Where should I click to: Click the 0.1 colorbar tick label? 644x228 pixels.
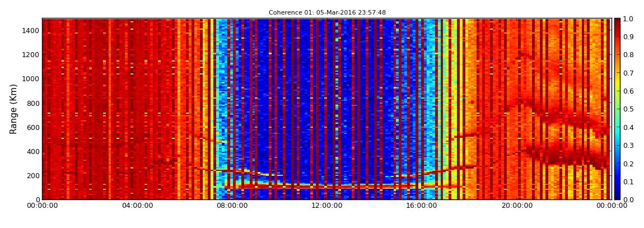pyautogui.click(x=628, y=182)
